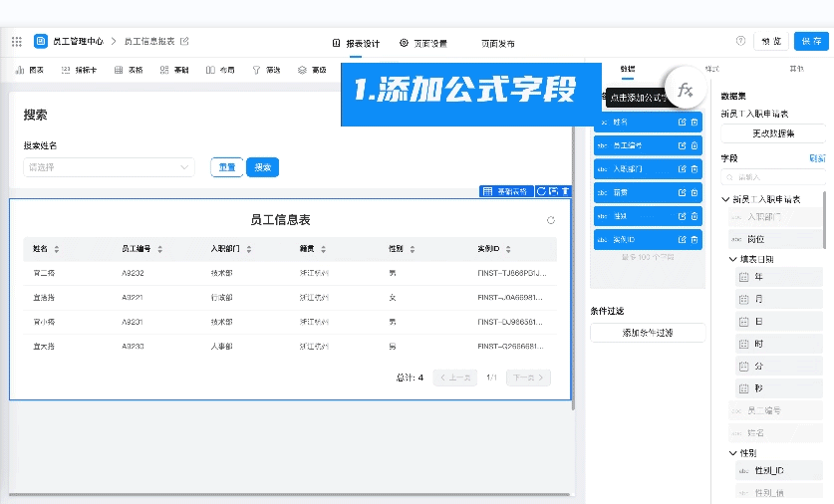Refresh the 员工信息表 table with reload icon

551,220
